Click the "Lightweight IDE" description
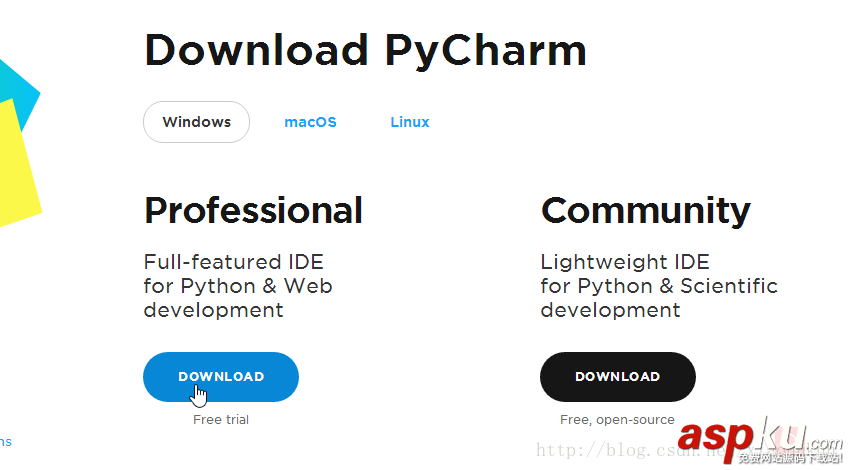This screenshot has width=848, height=470. [x=659, y=286]
